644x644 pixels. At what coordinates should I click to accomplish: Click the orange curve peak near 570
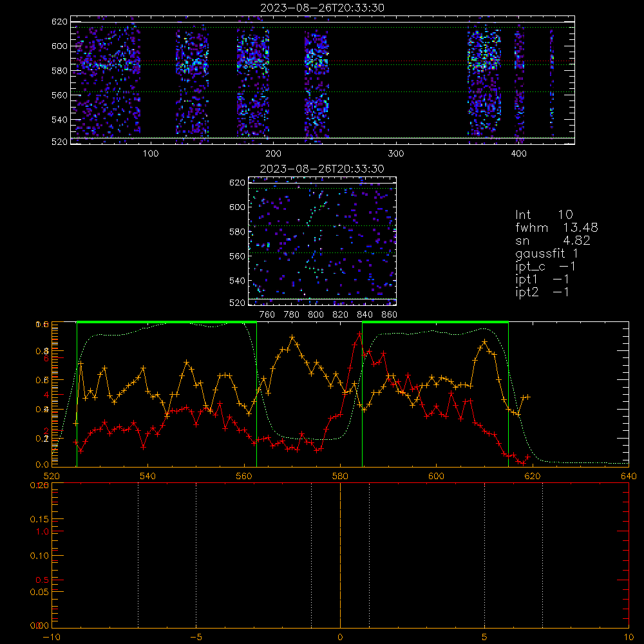coord(292,337)
